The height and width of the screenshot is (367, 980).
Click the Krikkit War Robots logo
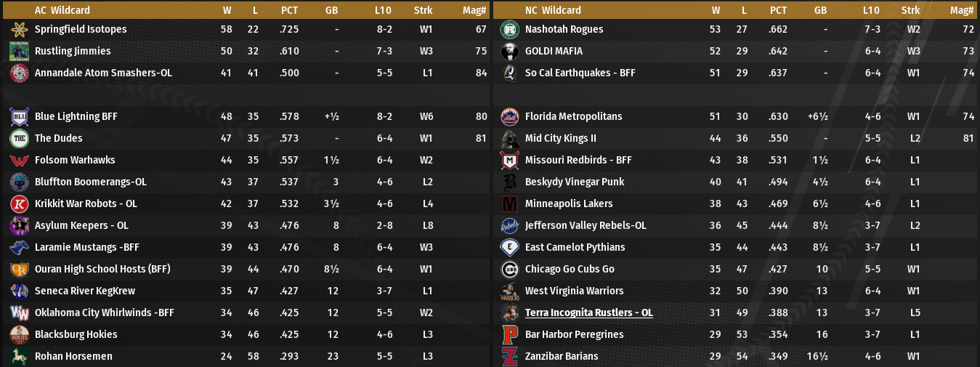coord(19,204)
